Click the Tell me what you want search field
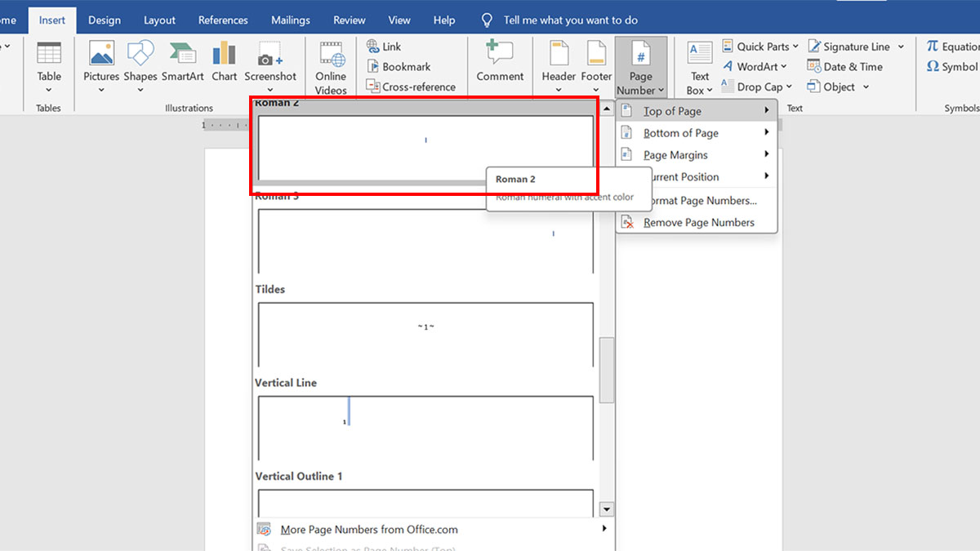 564,20
